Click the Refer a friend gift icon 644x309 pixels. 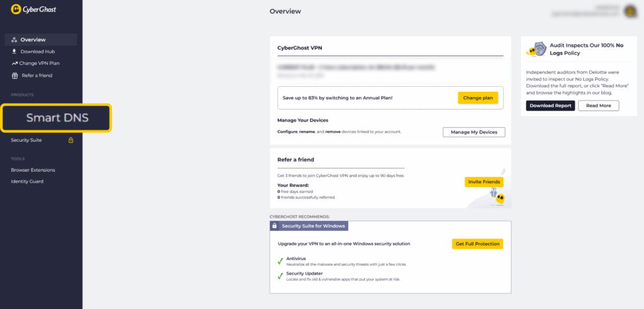[14, 76]
